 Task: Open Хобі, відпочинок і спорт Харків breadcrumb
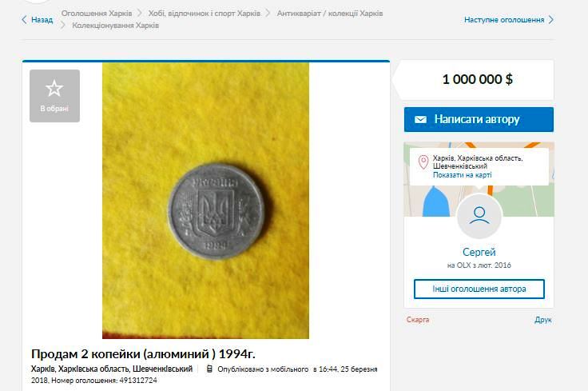(205, 13)
